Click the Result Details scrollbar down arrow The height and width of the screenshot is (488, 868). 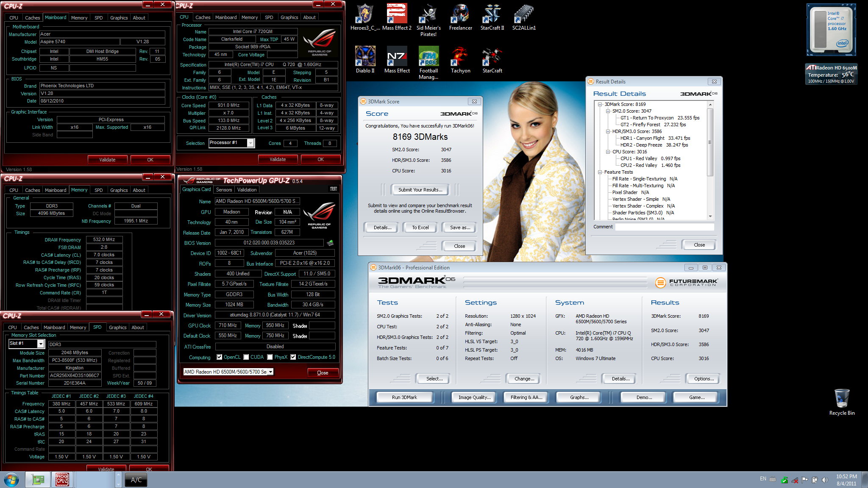[710, 216]
